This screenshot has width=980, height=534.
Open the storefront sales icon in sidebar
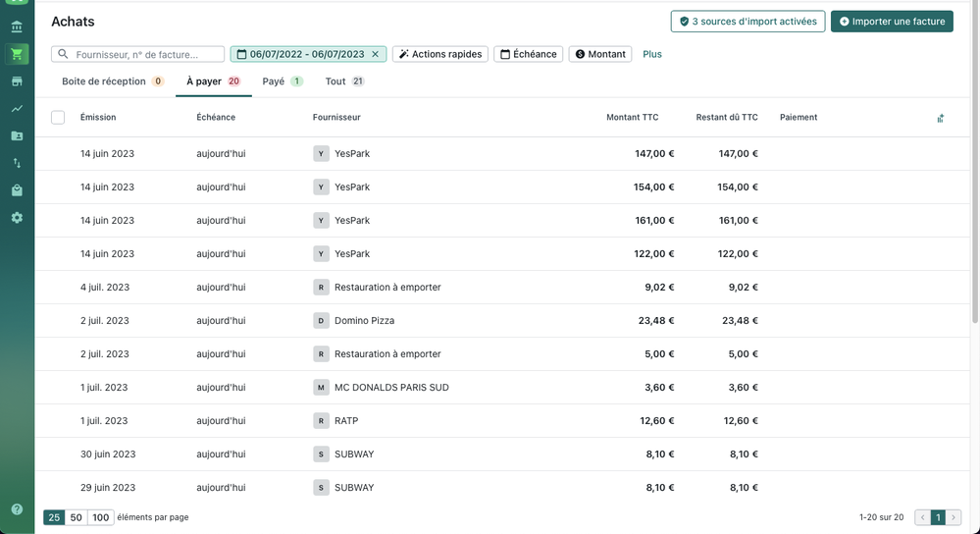pos(17,81)
